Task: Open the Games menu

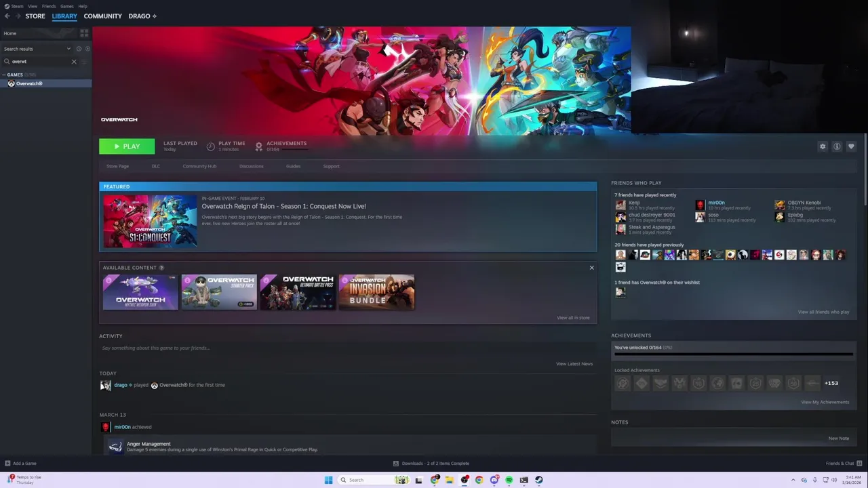Action: click(67, 6)
